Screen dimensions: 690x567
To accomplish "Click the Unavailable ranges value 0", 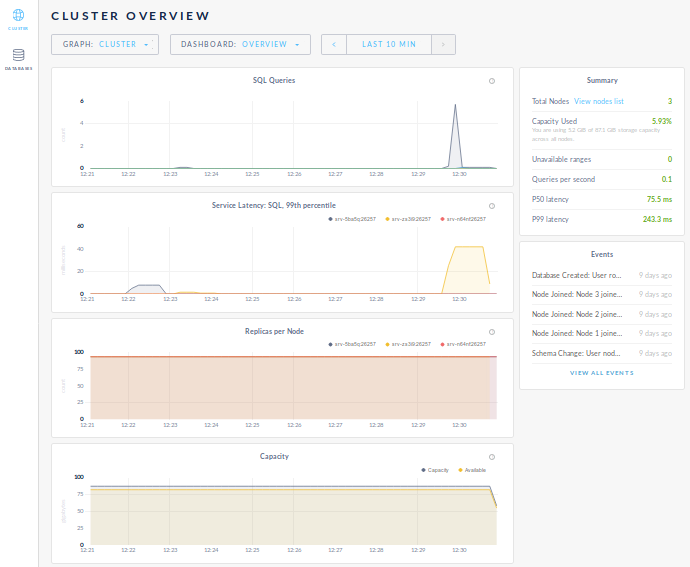I will (670, 159).
